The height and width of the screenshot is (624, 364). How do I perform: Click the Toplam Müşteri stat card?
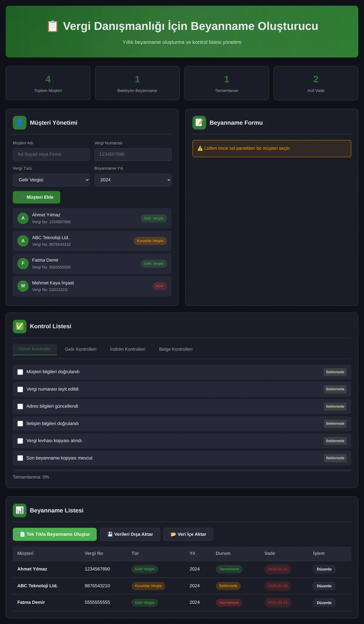coord(48,83)
